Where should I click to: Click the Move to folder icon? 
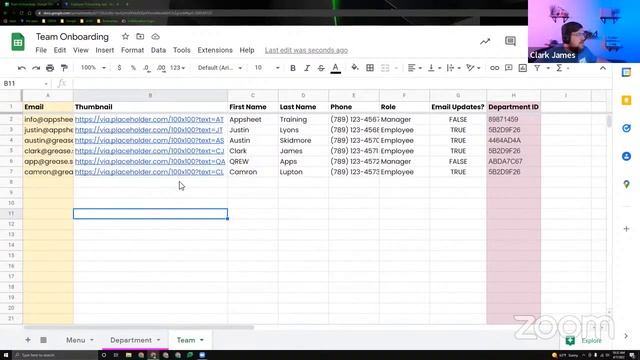coord(140,36)
